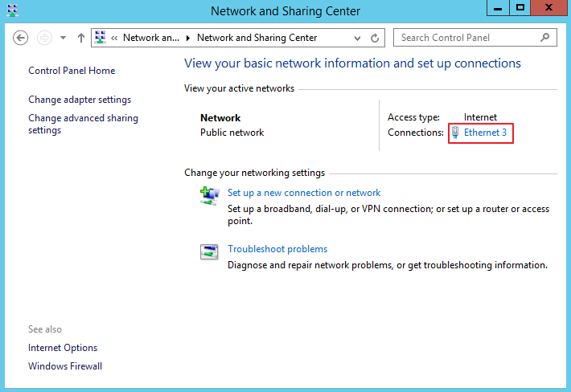
Task: Open Internet Options under See also
Action: click(63, 348)
